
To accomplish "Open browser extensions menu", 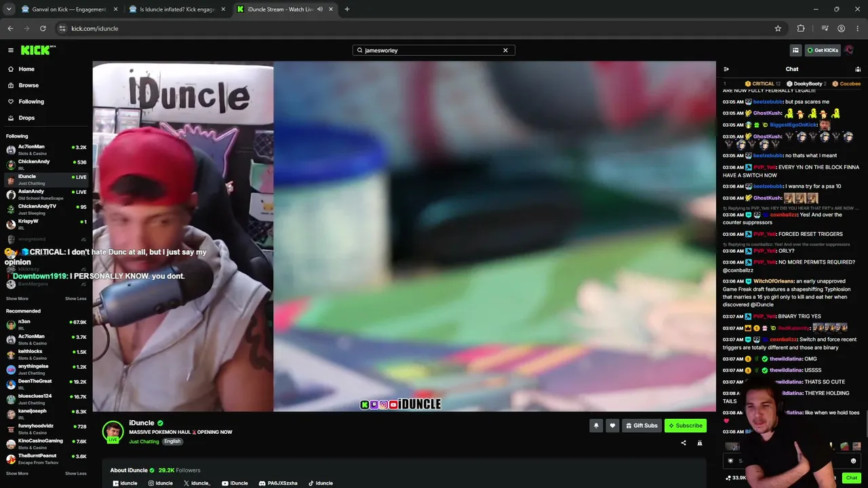I will coord(801,28).
